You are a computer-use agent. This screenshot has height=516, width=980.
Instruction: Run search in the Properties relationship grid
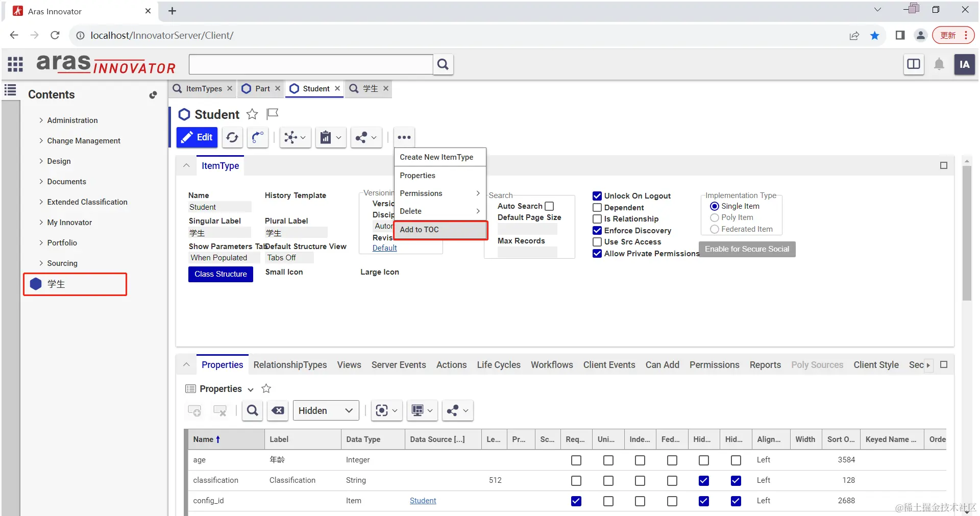(252, 410)
